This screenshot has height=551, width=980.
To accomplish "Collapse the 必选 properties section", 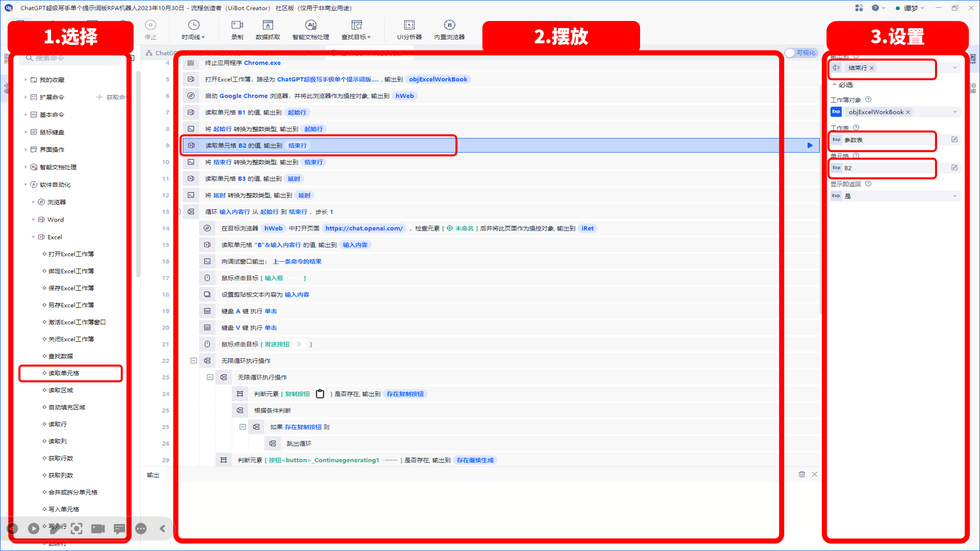I will point(834,85).
